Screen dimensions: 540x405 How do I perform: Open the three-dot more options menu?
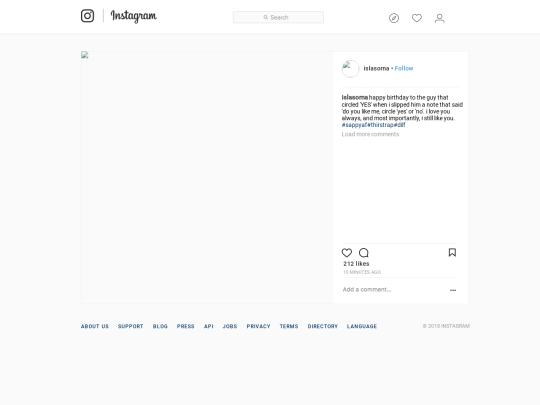point(453,290)
